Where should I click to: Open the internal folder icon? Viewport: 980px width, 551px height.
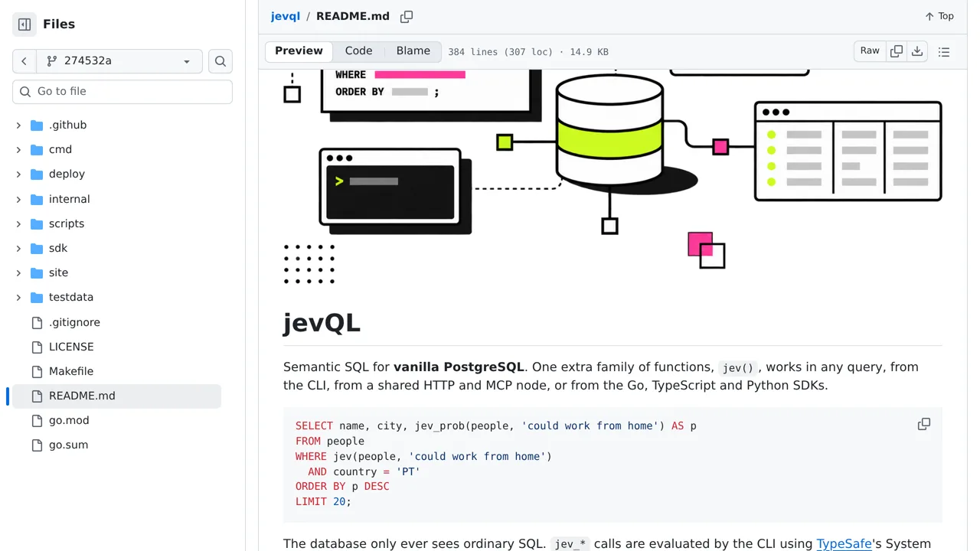[x=37, y=200]
